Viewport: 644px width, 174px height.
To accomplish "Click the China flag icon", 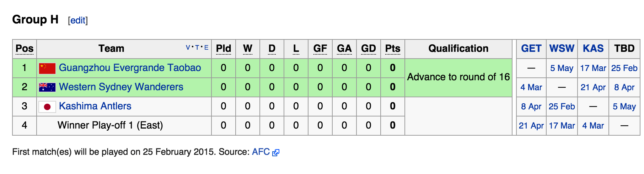I will [47, 68].
